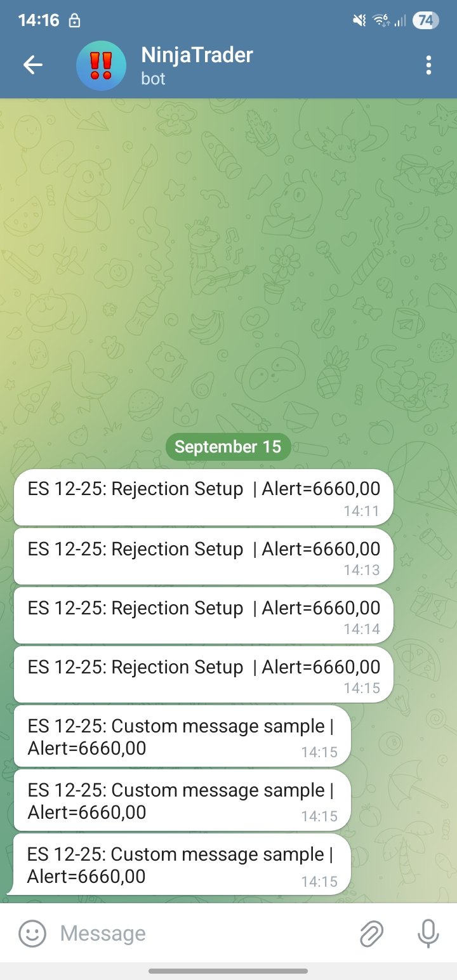Tap the Wi-Fi status icon
Image resolution: width=457 pixels, height=980 pixels.
pos(381,21)
